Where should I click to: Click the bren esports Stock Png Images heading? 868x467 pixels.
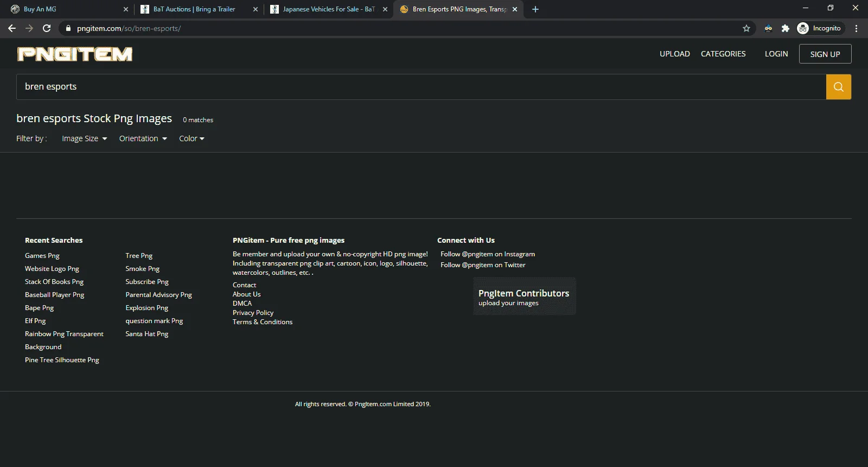[x=94, y=118]
